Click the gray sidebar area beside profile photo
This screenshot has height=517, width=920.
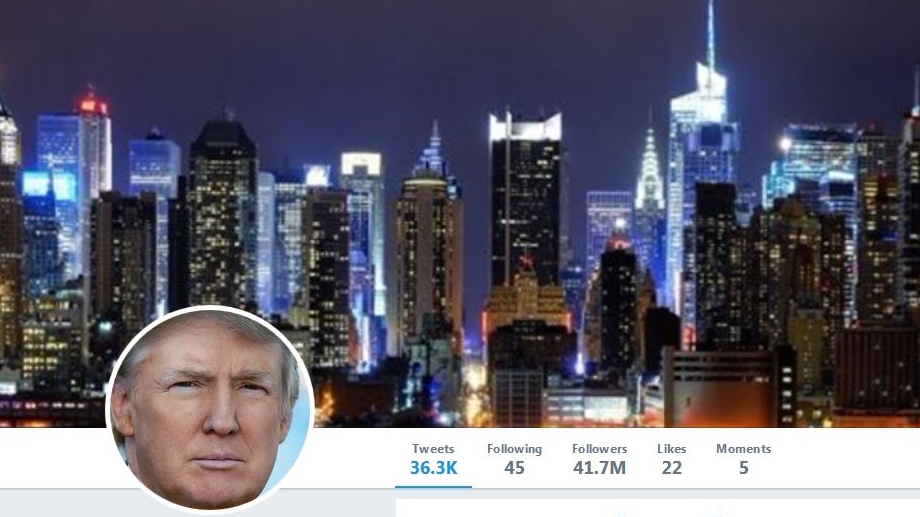pyautogui.click(x=53, y=504)
